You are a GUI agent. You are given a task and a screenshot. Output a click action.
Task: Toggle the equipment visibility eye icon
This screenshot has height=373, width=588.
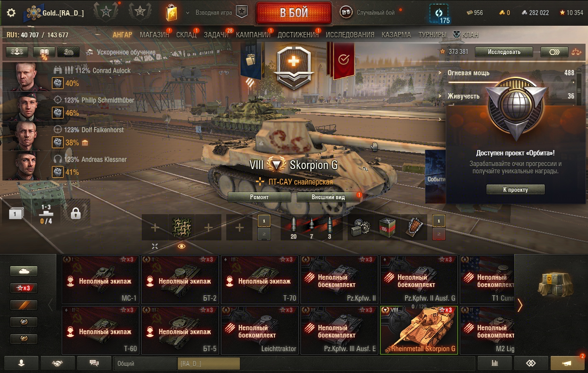tap(181, 246)
